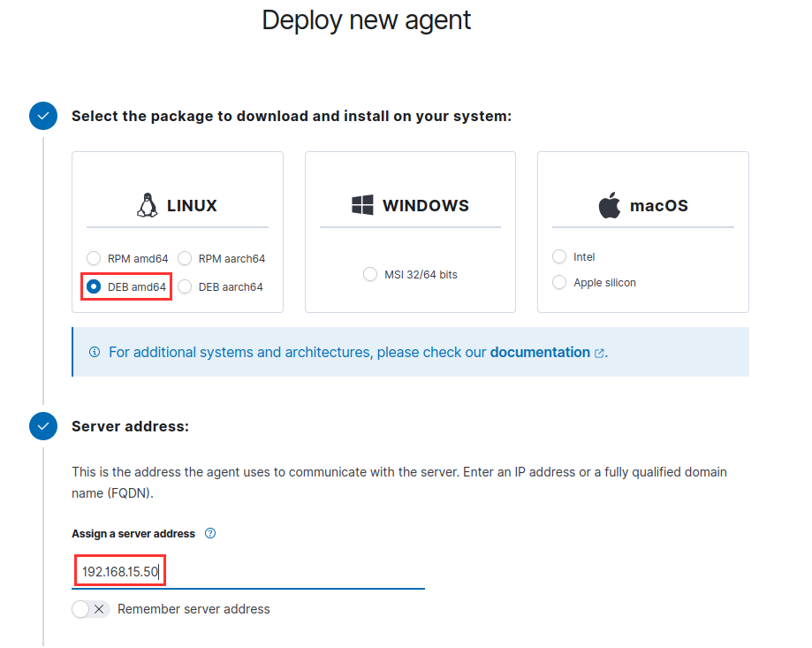Click the info icon in the callout
The height and width of the screenshot is (648, 812).
[x=95, y=353]
